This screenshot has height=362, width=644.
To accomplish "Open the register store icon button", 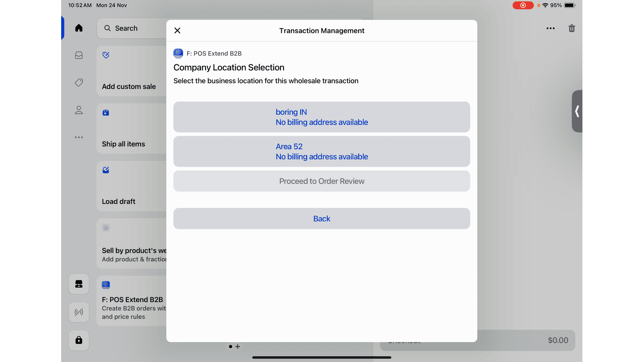I will 79,284.
